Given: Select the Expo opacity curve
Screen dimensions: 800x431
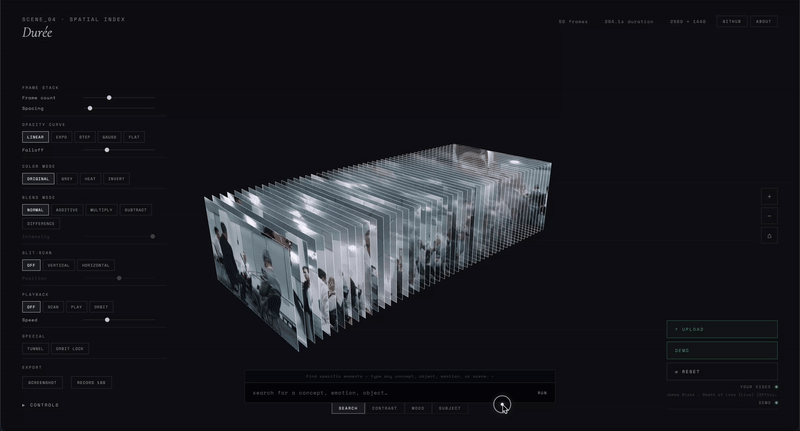Looking at the screenshot, I should tap(62, 137).
